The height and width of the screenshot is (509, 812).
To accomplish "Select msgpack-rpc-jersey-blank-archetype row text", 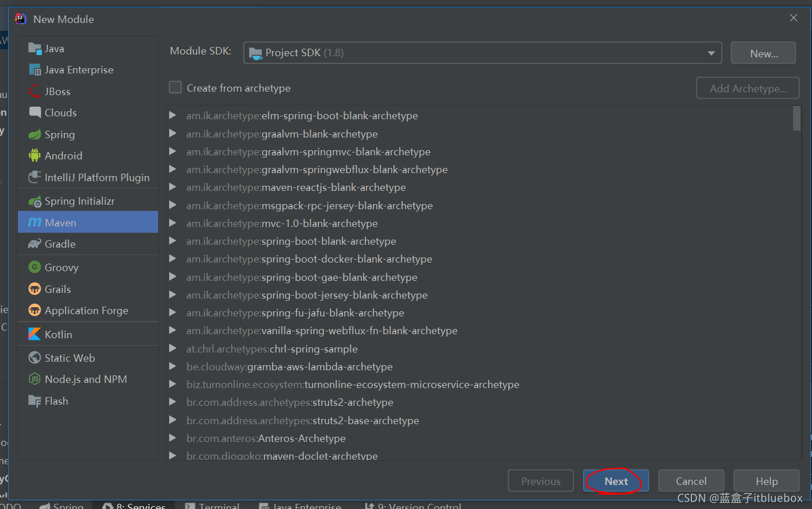I will 310,205.
